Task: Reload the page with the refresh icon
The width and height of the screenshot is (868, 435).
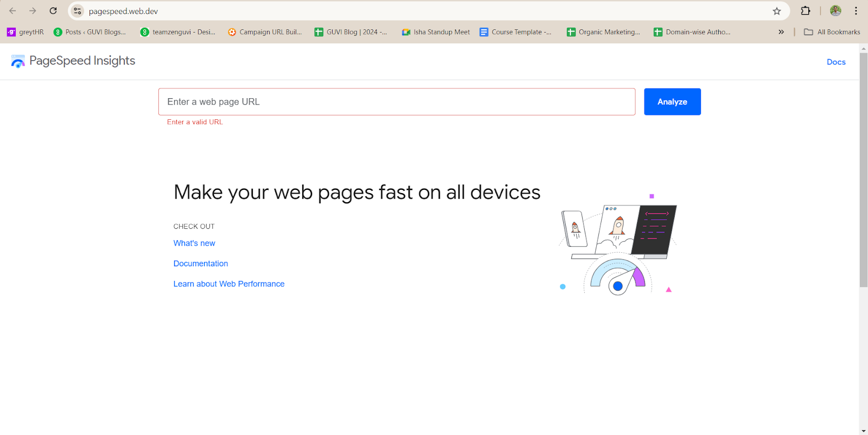Action: [x=53, y=11]
